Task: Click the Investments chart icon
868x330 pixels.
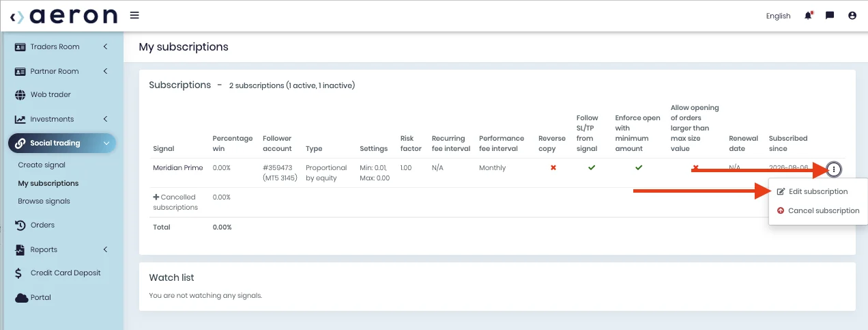Action: coord(20,119)
